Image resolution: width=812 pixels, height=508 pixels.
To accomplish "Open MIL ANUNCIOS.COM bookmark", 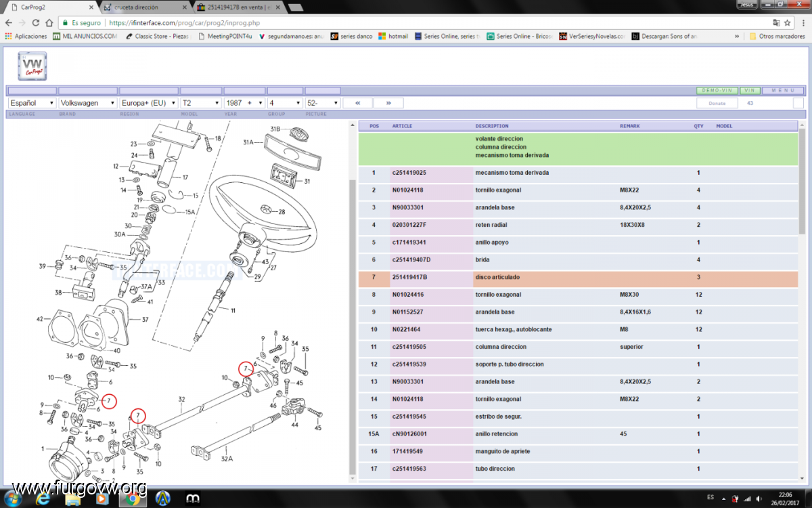I will tap(85, 36).
